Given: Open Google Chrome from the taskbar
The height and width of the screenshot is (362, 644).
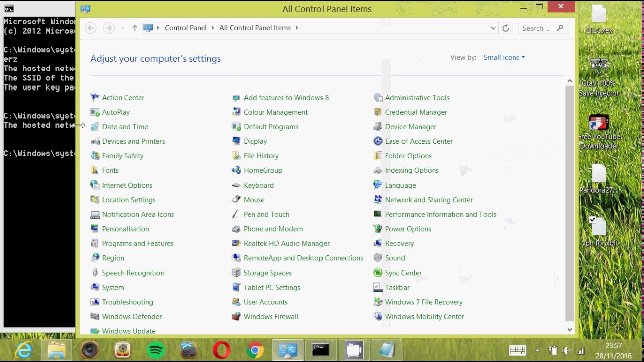Looking at the screenshot, I should click(255, 350).
